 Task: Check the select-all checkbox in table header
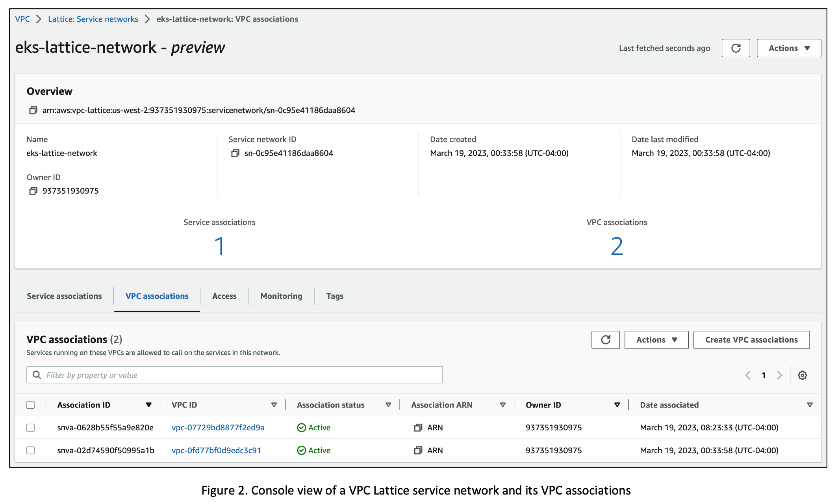[x=31, y=404]
